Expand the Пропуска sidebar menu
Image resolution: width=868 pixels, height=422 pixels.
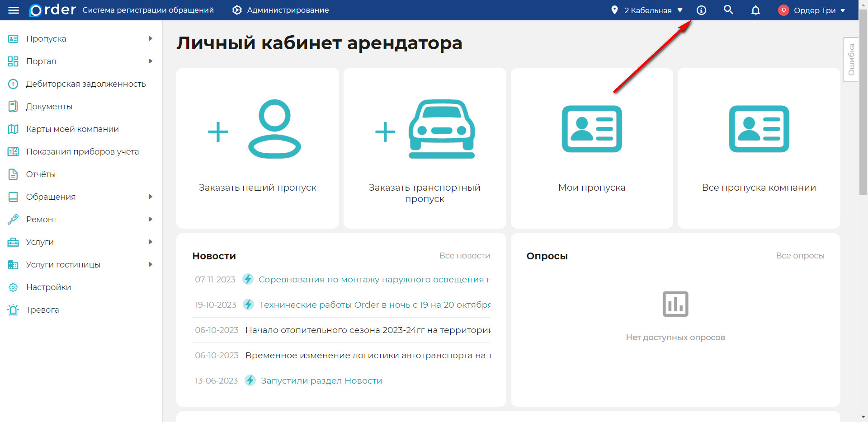[47, 38]
